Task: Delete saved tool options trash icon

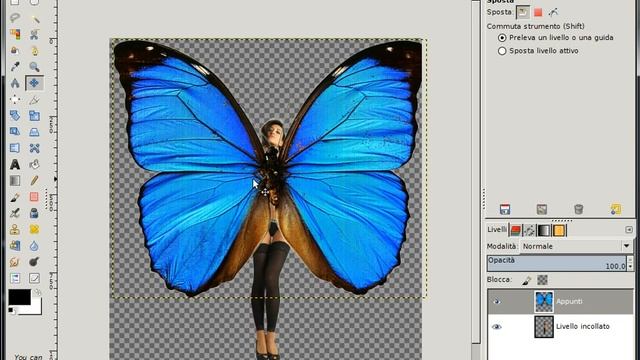Action: point(578,209)
